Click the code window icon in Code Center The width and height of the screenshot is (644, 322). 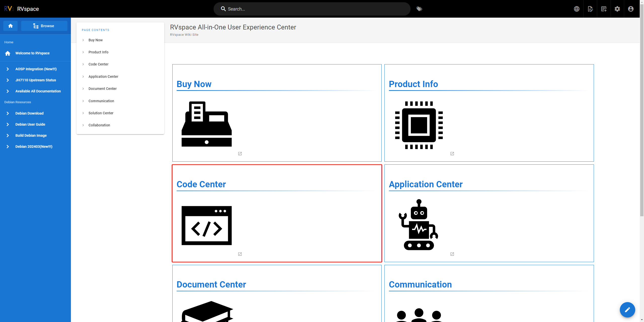(207, 225)
